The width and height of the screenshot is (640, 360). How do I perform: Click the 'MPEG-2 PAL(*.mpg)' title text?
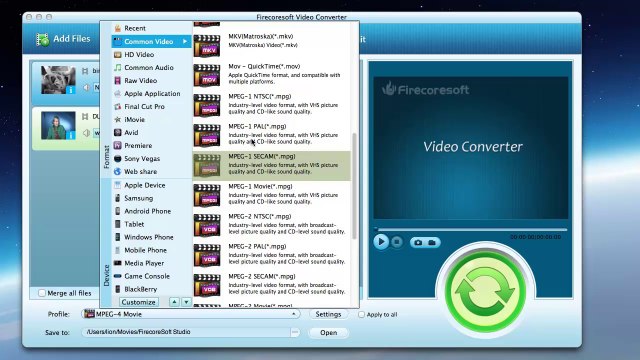coord(257,246)
